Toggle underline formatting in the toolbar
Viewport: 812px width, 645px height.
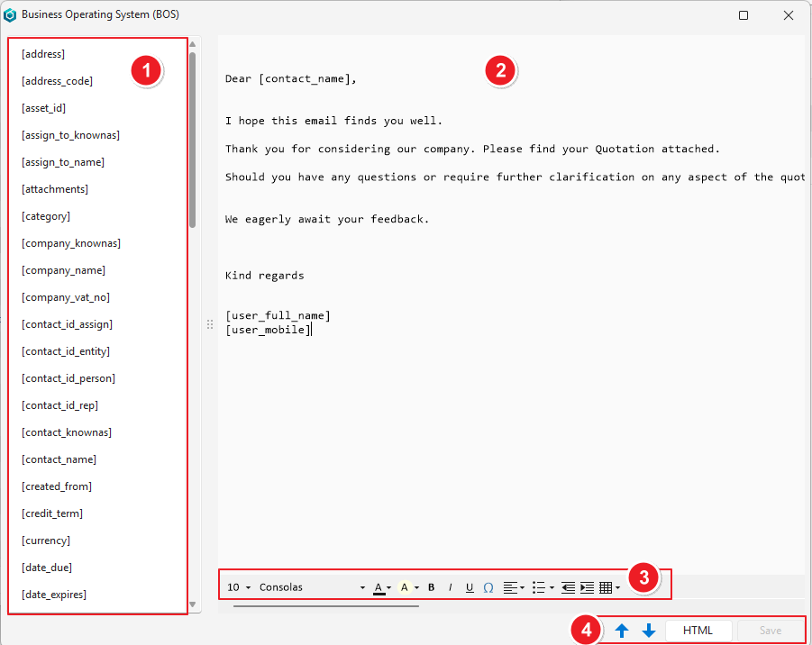point(470,587)
